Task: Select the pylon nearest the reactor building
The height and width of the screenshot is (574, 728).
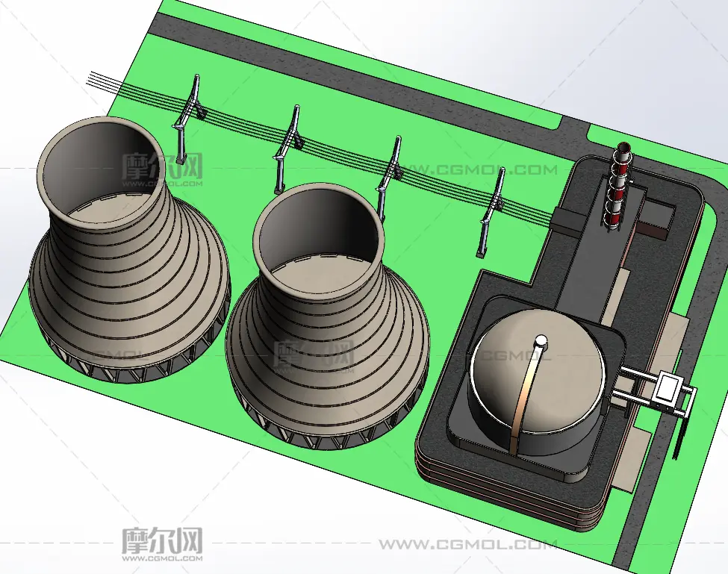Action: (493, 209)
